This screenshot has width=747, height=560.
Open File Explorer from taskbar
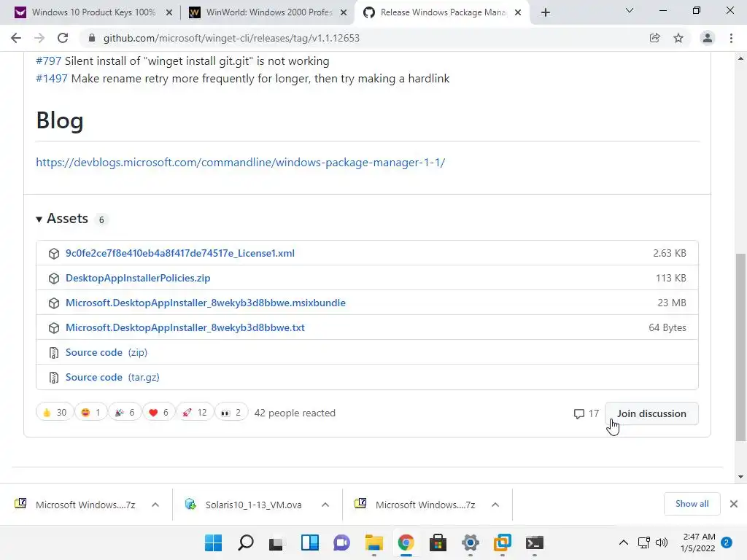(374, 542)
